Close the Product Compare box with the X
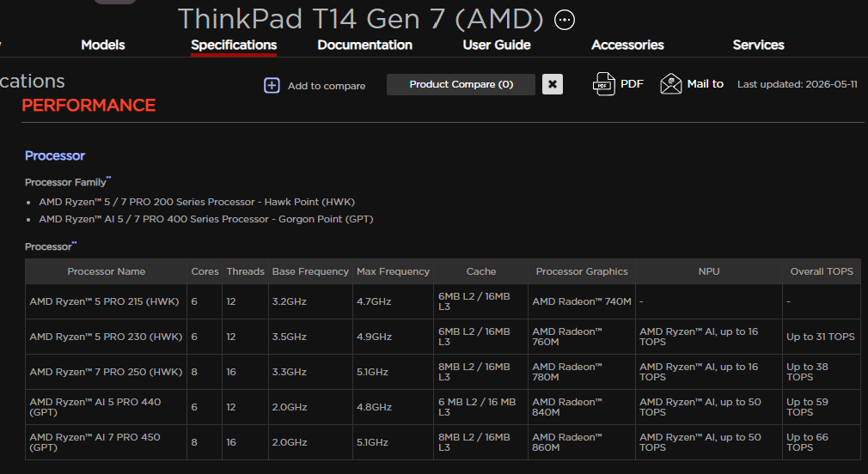 pyautogui.click(x=553, y=84)
